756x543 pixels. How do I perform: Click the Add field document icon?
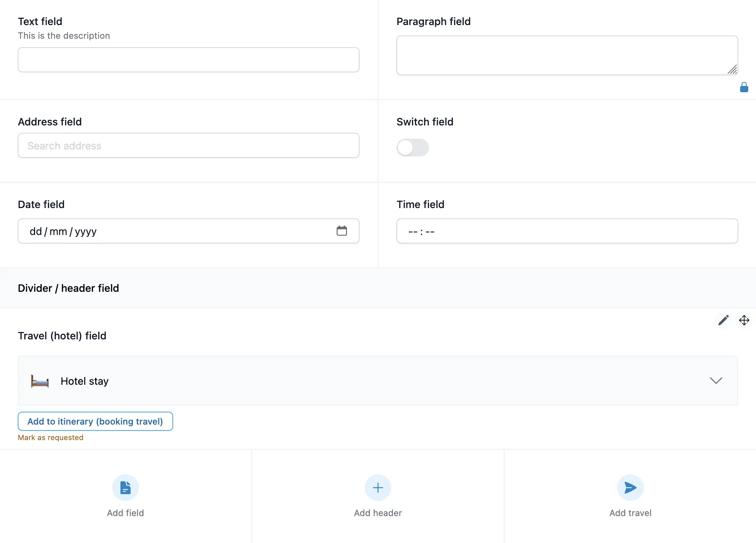126,488
